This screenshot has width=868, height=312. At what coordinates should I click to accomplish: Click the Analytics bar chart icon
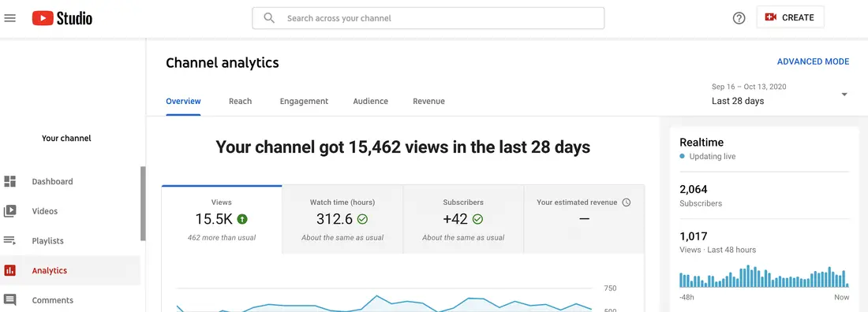click(10, 270)
